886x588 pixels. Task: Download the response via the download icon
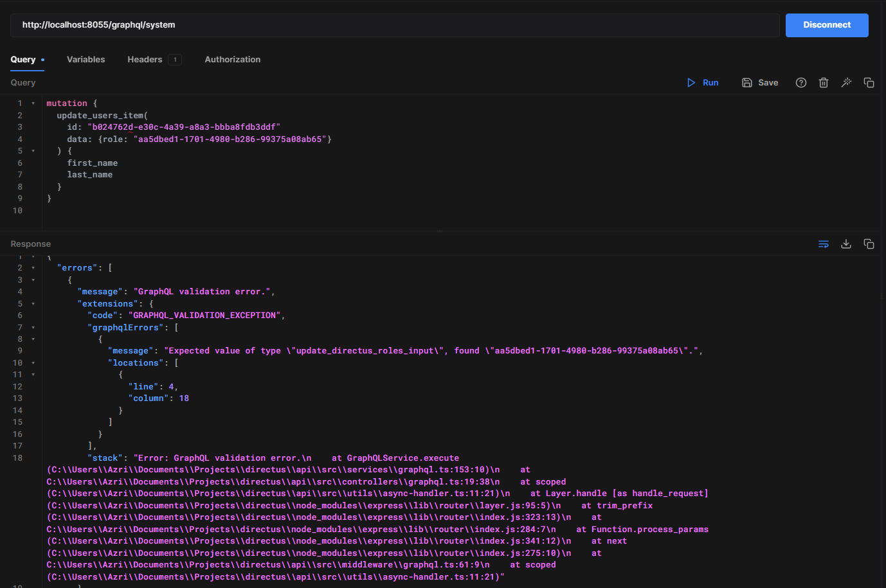[x=846, y=244]
